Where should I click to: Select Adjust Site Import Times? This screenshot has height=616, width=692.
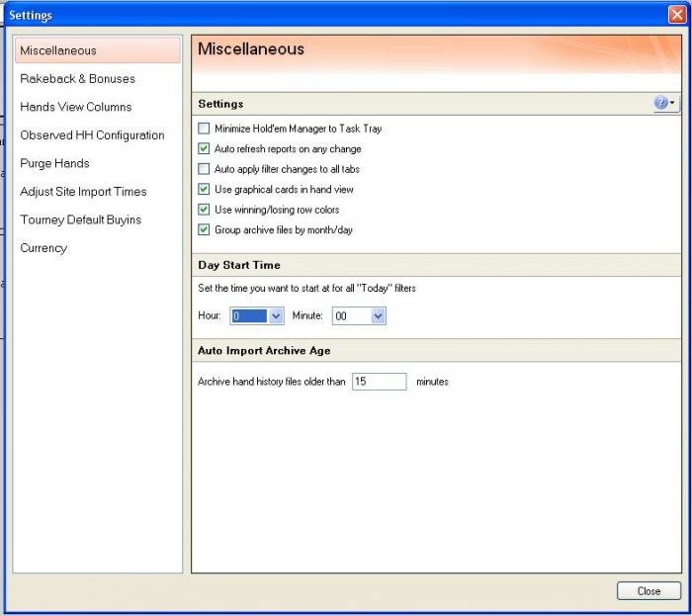coord(83,192)
